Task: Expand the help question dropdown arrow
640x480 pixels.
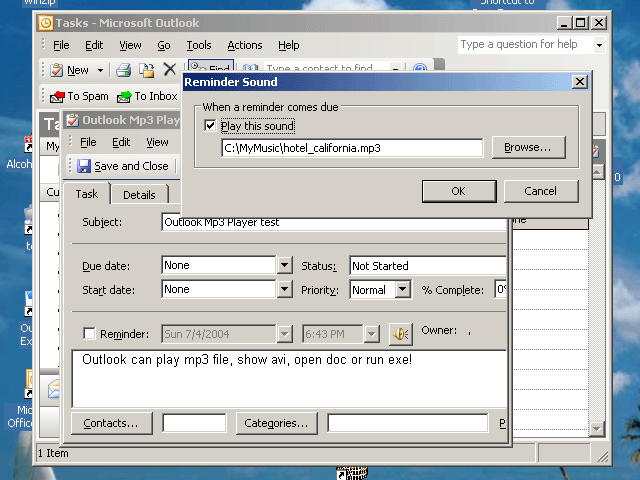Action: (599, 45)
